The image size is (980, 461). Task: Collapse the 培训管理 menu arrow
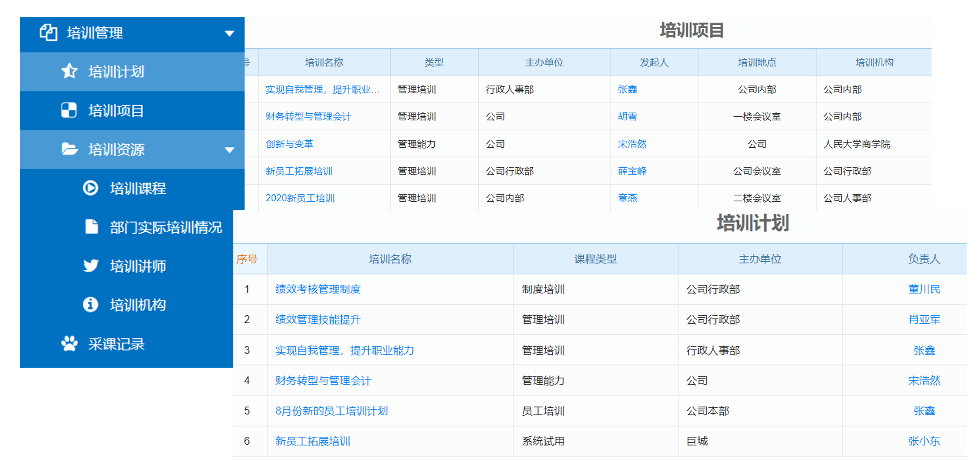(229, 33)
